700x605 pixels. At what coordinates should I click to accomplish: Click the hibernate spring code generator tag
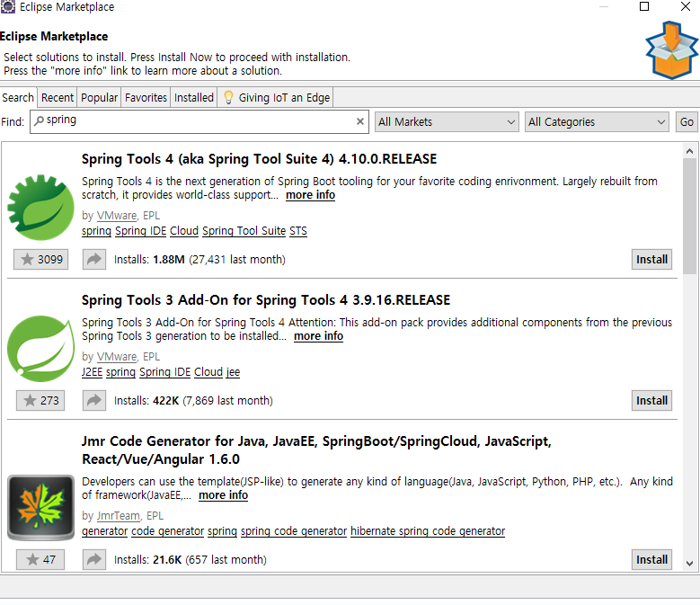[428, 531]
